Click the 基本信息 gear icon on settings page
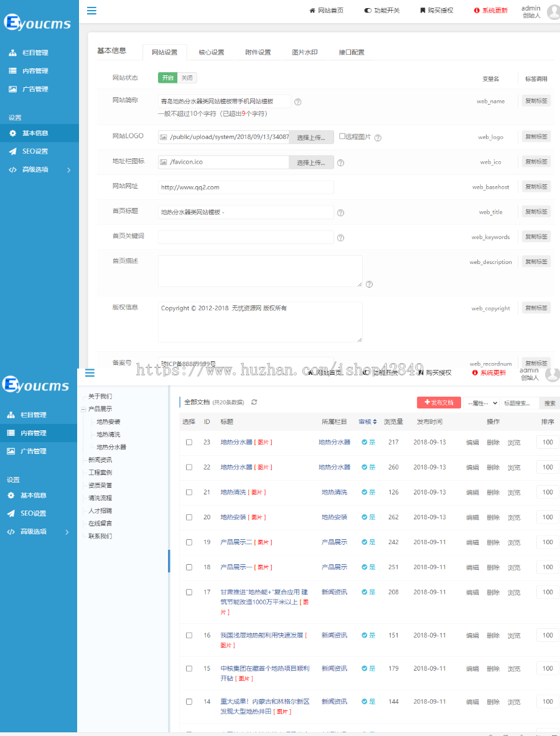Viewport: 560px width, 736px height. [12, 133]
